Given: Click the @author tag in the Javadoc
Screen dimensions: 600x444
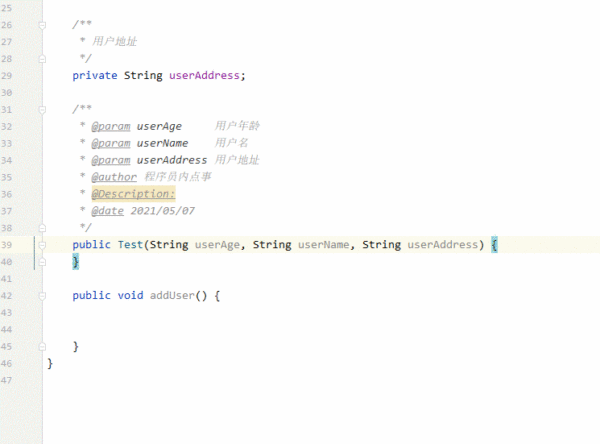Looking at the screenshot, I should [115, 176].
